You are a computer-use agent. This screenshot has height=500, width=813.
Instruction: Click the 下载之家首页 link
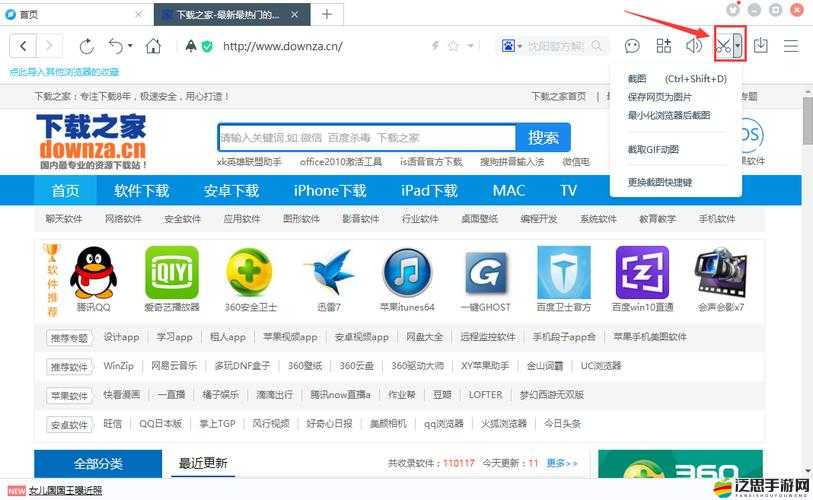[x=558, y=96]
